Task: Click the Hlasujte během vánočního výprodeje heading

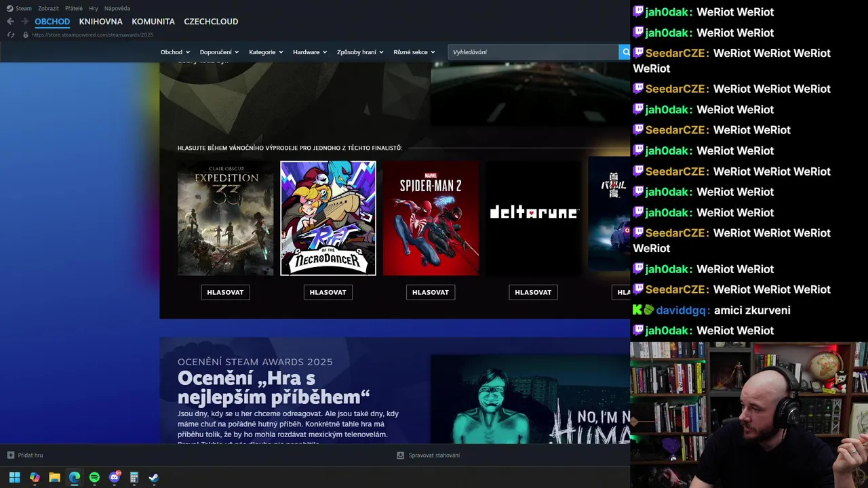Action: pos(290,148)
